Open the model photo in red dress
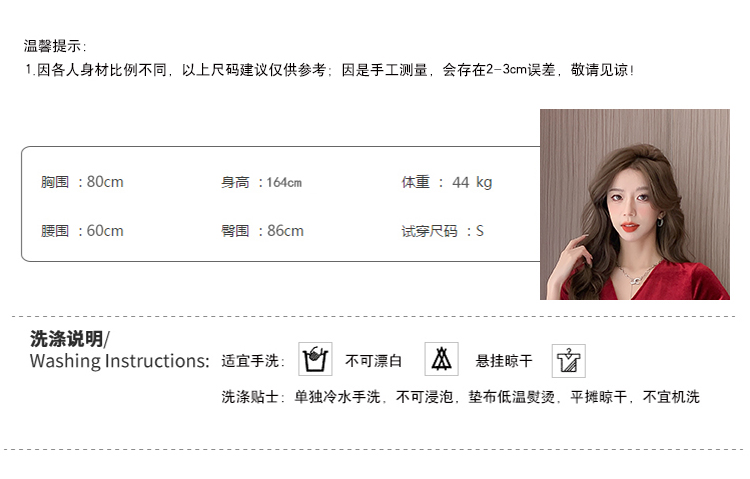This screenshot has height=479, width=750. 635,204
